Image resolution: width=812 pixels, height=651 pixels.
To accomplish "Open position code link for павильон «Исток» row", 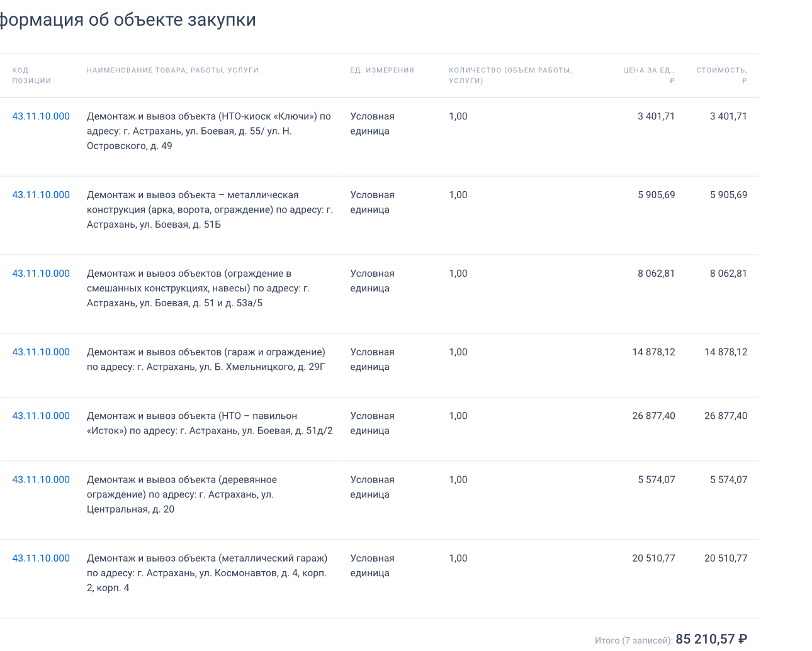I will (x=41, y=416).
